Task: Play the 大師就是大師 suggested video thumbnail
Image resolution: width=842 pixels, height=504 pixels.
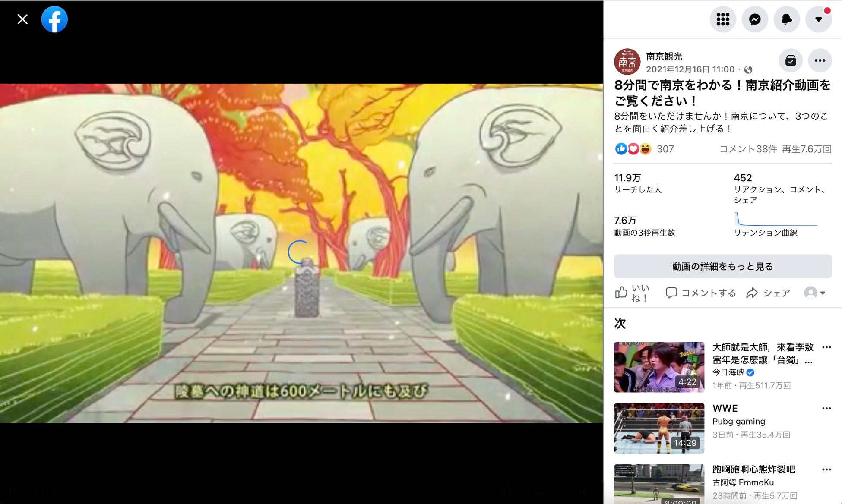Action: [x=659, y=367]
